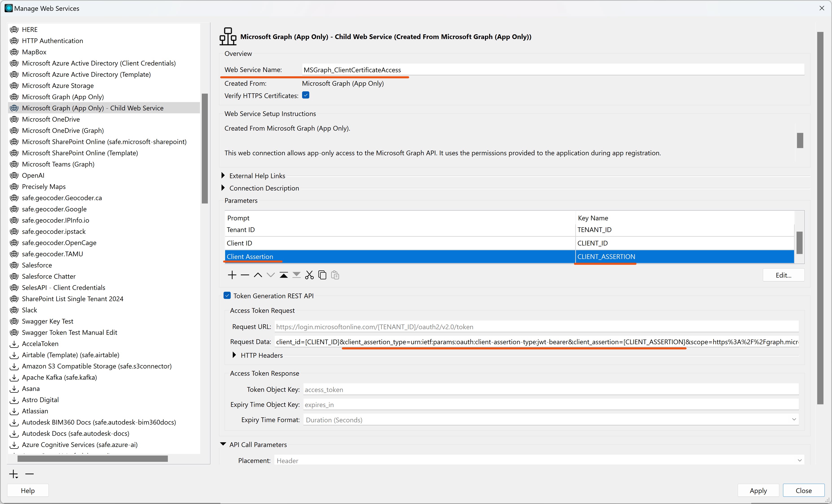The height and width of the screenshot is (504, 832).
Task: Select Precisely Maps service
Action: [x=44, y=186]
